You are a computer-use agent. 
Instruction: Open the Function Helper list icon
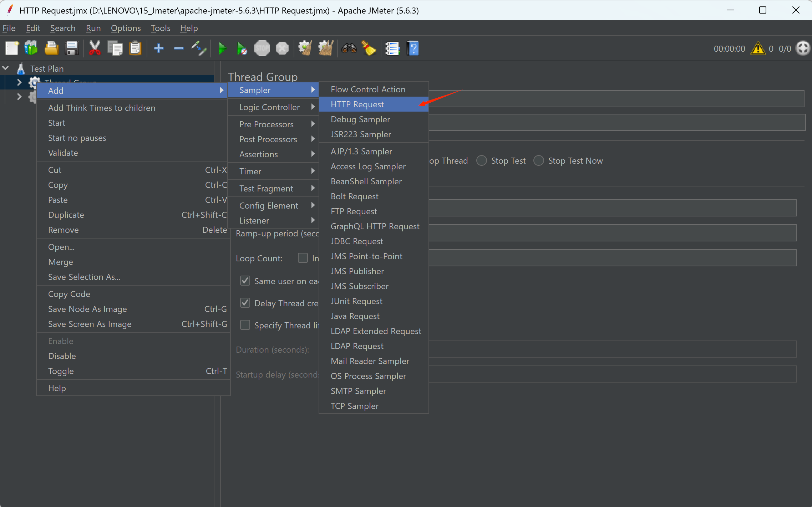[x=392, y=48]
